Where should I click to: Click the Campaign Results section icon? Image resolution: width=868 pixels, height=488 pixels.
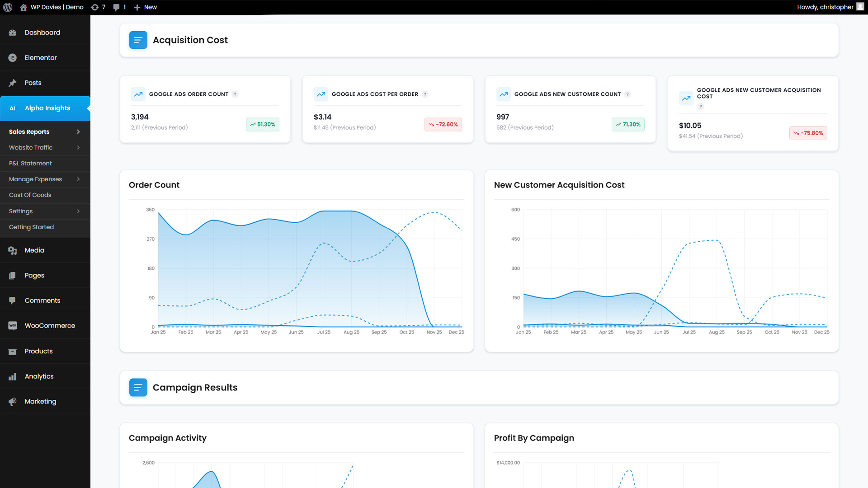click(x=138, y=388)
